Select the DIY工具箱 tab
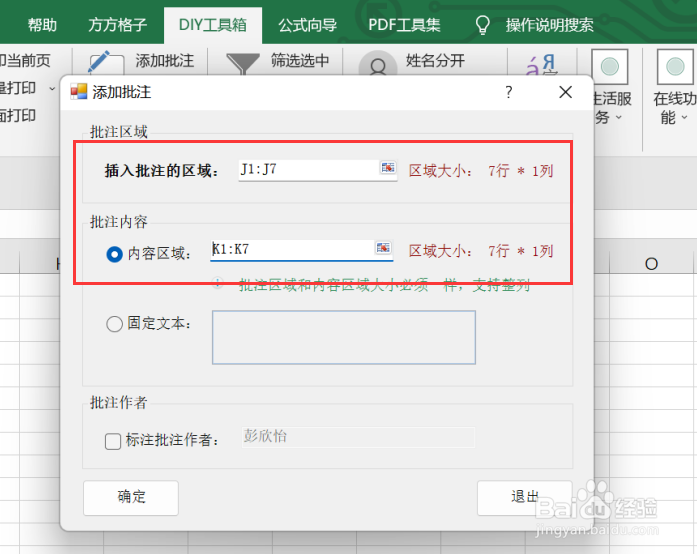 (212, 25)
